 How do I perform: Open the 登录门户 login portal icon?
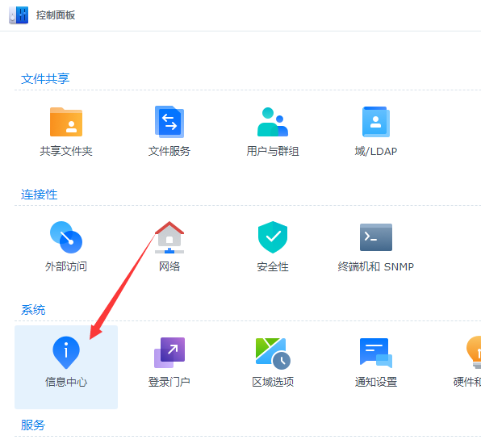(x=169, y=353)
